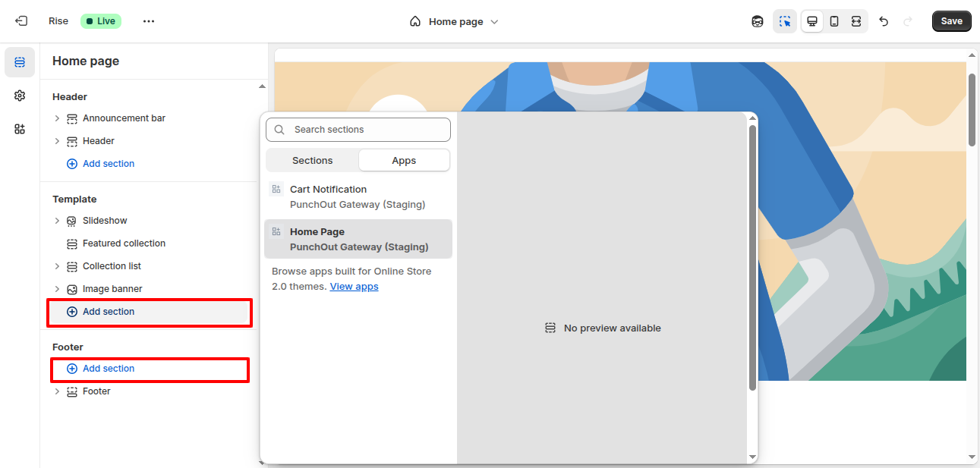Click the Home Page app block icon
Viewport: 980px width, 468px height.
(x=276, y=232)
